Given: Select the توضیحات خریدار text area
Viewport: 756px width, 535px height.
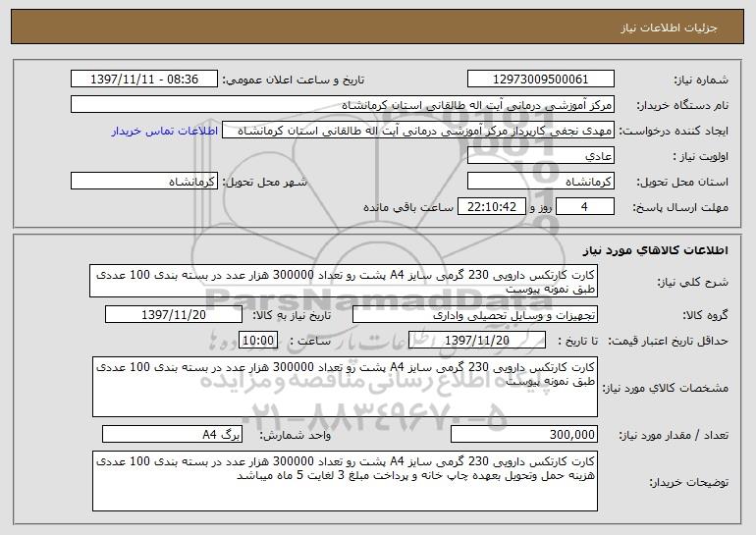Looking at the screenshot, I should point(345,481).
